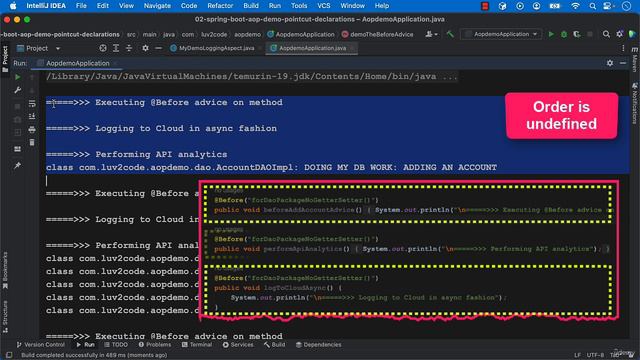Click the LF line separator in status bar
The height and width of the screenshot is (360, 640).
click(577, 355)
